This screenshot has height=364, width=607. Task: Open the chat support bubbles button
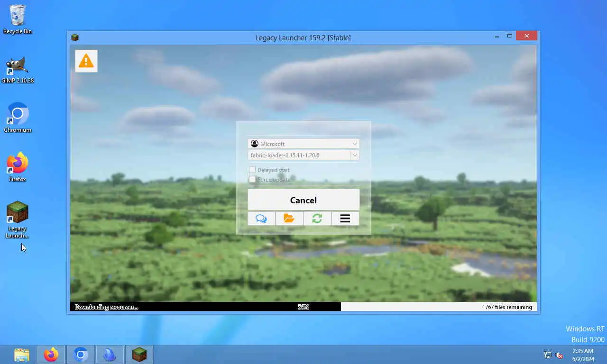click(x=261, y=218)
